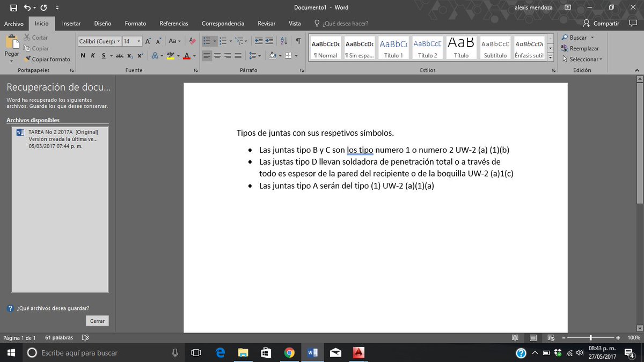Image resolution: width=644 pixels, height=362 pixels.
Task: Toggle strikethrough (abc) formatting
Action: point(120,56)
